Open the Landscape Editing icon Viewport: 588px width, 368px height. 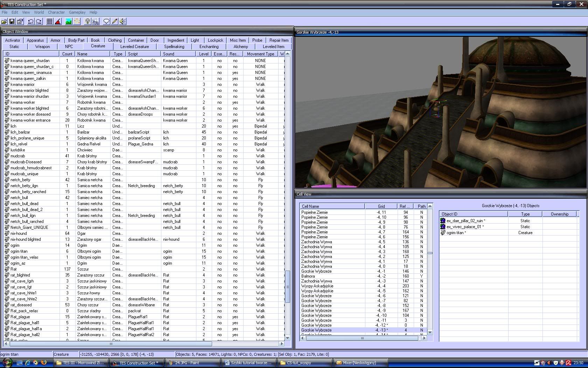[x=69, y=21]
